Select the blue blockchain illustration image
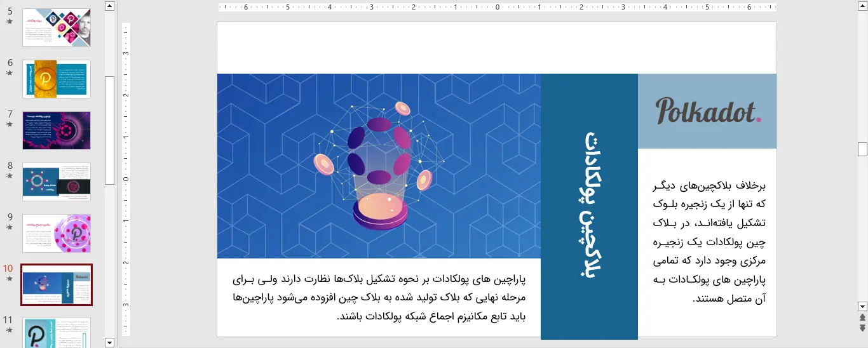 pos(379,166)
